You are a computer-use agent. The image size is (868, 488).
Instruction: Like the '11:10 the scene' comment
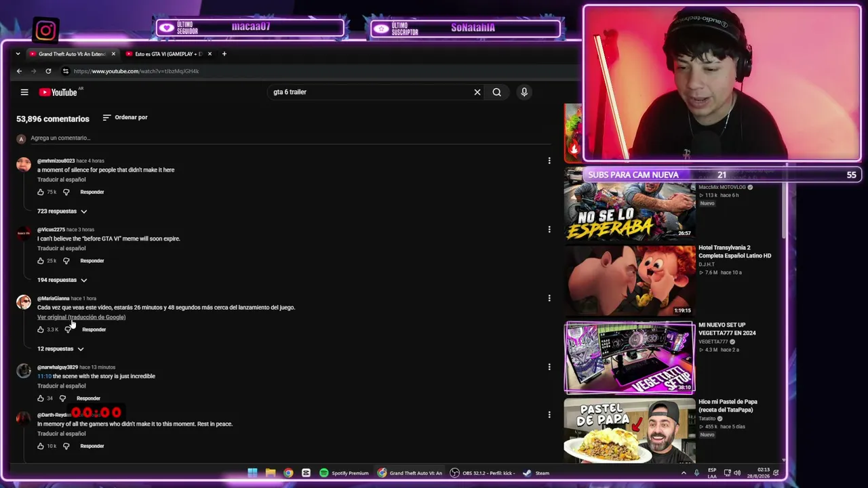pos(41,399)
